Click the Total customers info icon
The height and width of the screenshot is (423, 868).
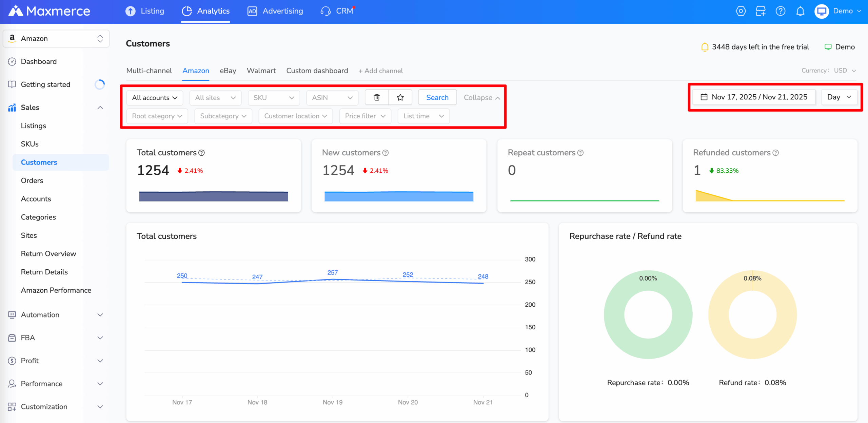[201, 153]
